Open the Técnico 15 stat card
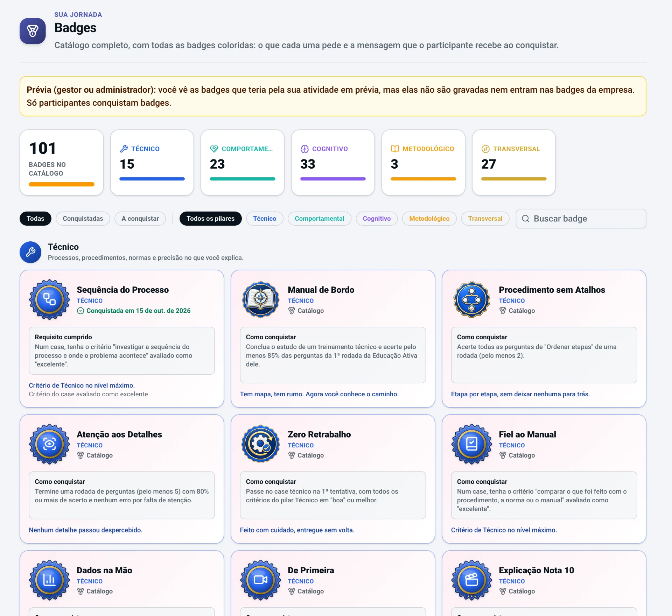Screen dimensions: 672x616 pos(152,163)
